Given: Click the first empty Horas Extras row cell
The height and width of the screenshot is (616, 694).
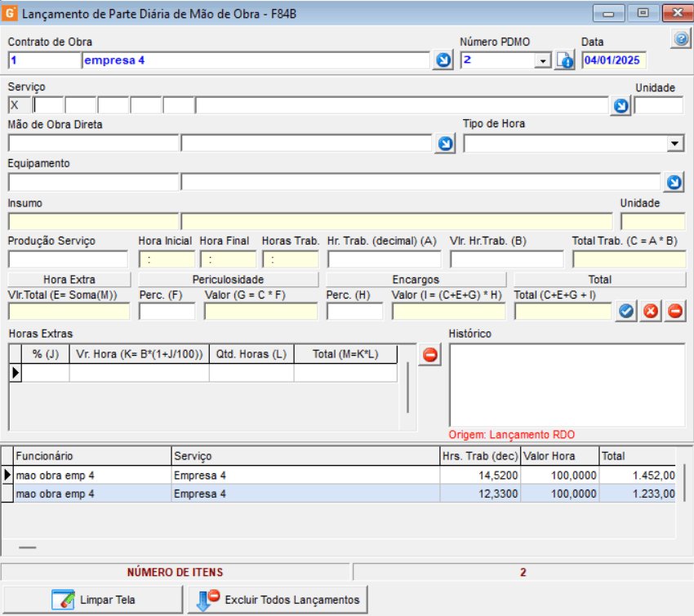Looking at the screenshot, I should 46,373.
